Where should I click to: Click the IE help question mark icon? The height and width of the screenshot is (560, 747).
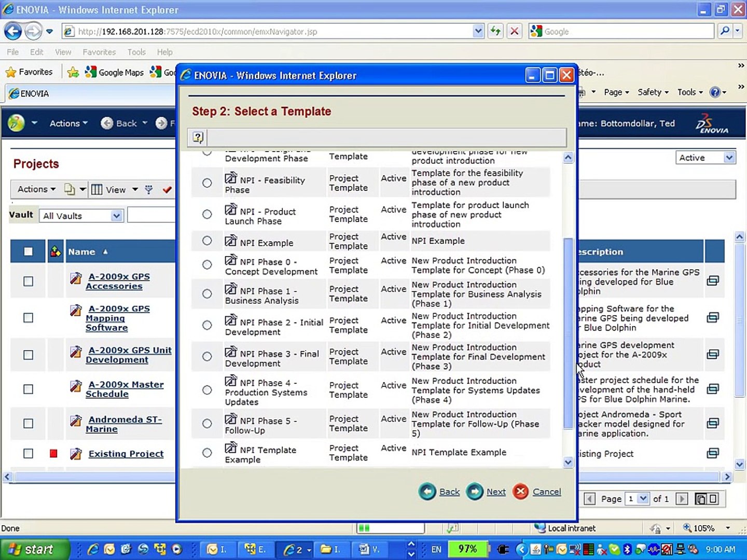715,92
